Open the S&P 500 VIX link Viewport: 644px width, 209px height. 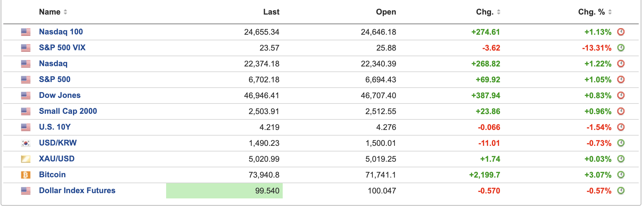tap(62, 48)
